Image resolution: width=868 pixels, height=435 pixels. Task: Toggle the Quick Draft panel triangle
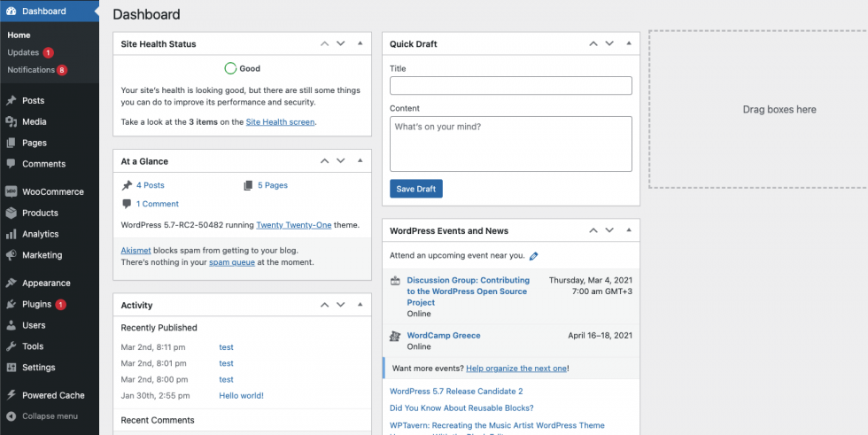tap(628, 43)
